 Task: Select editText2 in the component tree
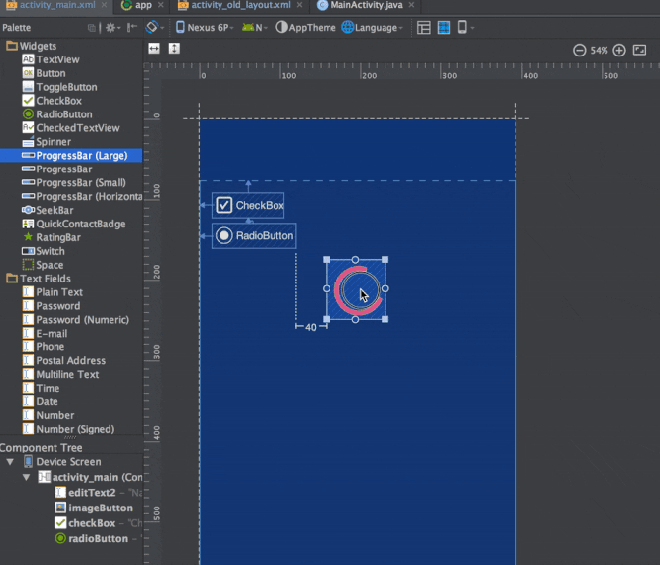click(x=91, y=493)
